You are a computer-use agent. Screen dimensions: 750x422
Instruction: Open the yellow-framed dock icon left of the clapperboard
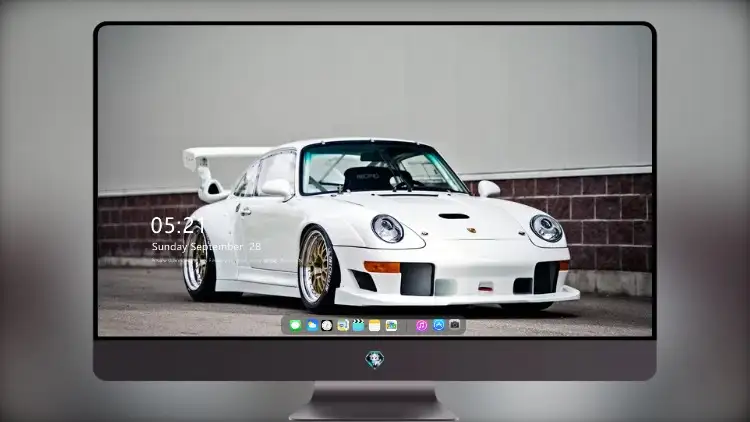342,326
